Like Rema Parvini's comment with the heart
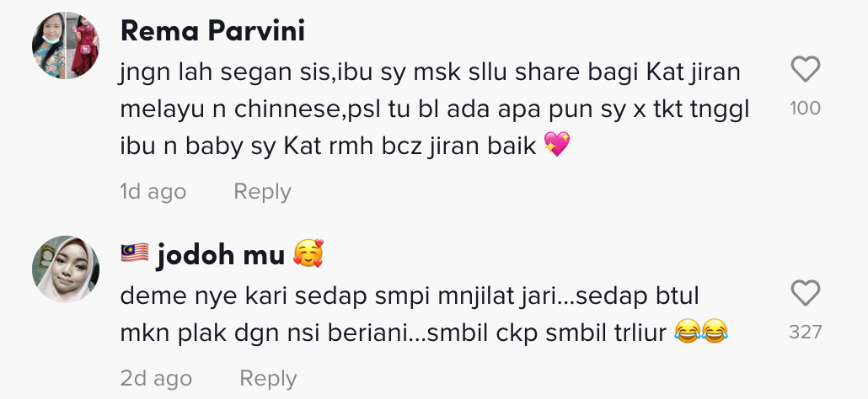The image size is (868, 399). (x=805, y=69)
